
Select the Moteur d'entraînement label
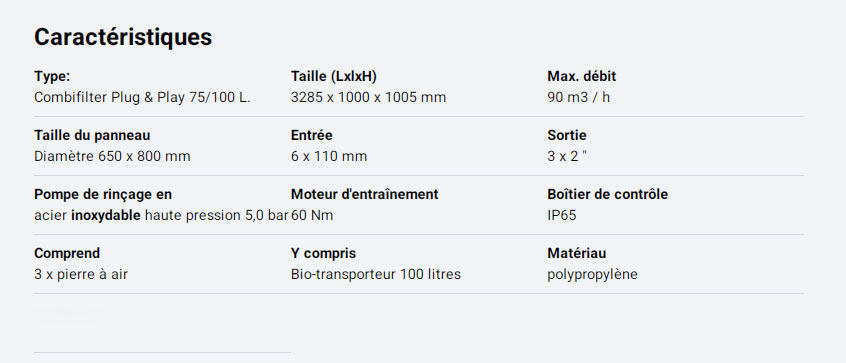(365, 194)
